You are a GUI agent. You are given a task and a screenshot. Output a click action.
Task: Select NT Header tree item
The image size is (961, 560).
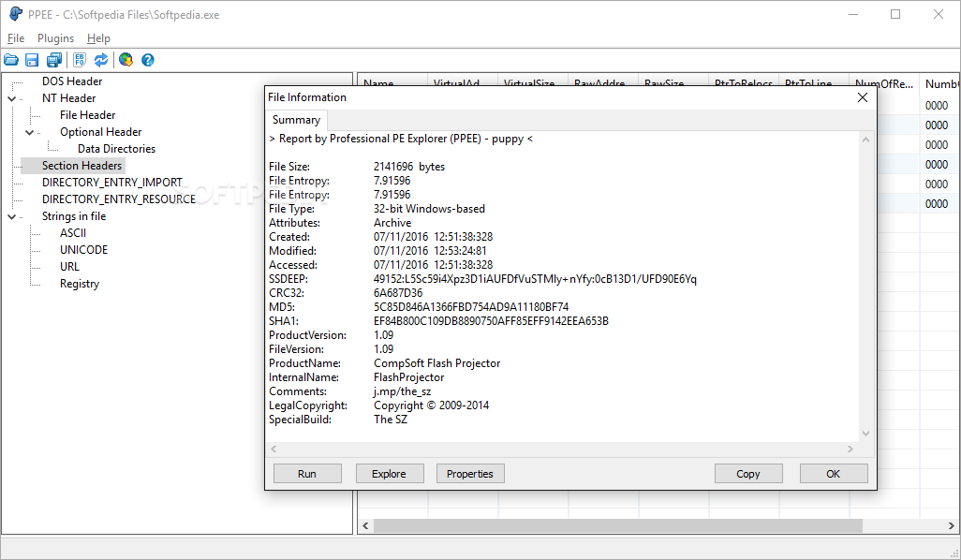pyautogui.click(x=68, y=98)
